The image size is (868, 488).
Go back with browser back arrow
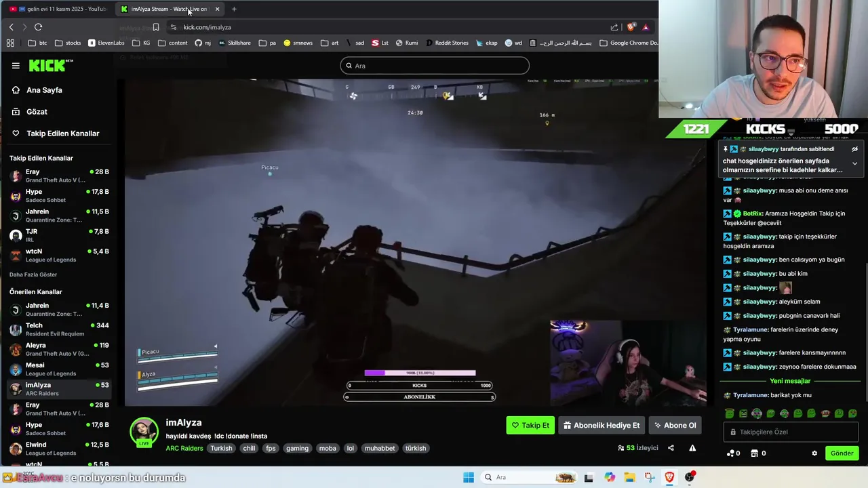(x=11, y=27)
